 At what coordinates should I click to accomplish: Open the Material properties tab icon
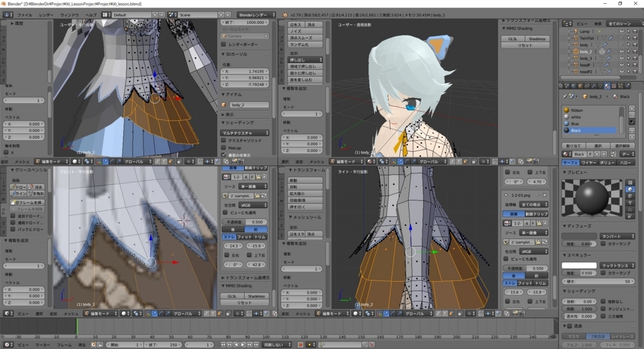(x=608, y=86)
